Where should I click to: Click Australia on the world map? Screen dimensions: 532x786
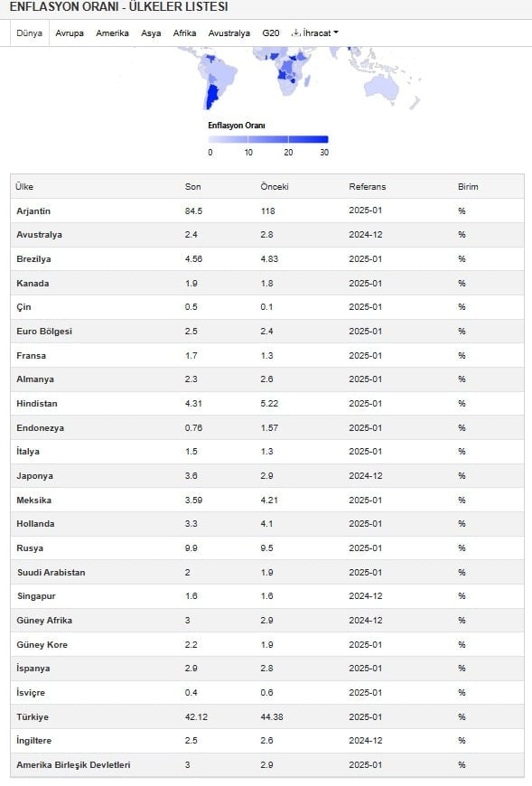pos(382,89)
